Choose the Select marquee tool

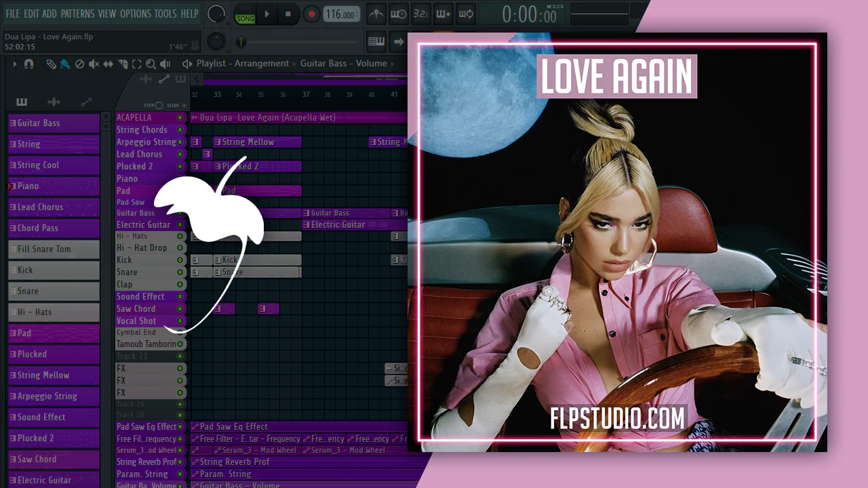coord(136,64)
